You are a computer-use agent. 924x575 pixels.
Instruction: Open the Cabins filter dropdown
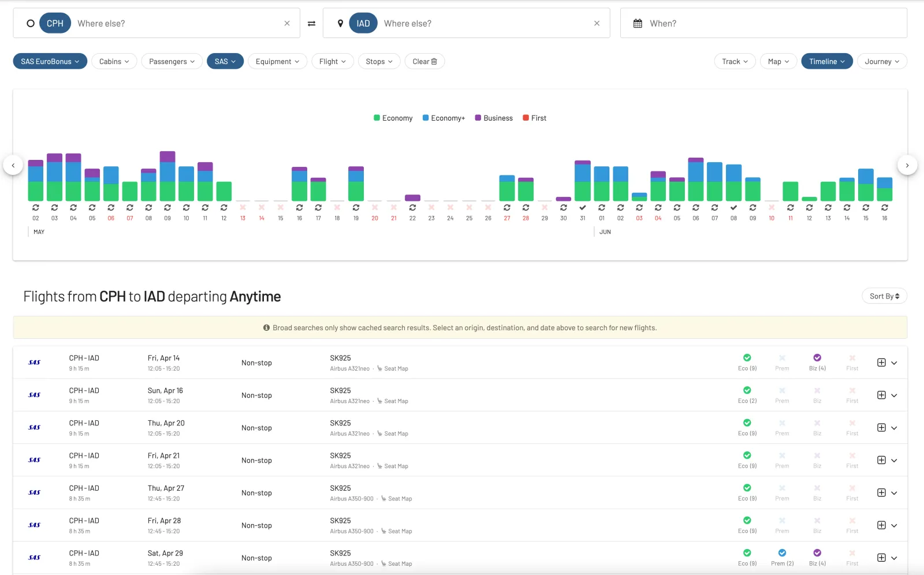114,61
